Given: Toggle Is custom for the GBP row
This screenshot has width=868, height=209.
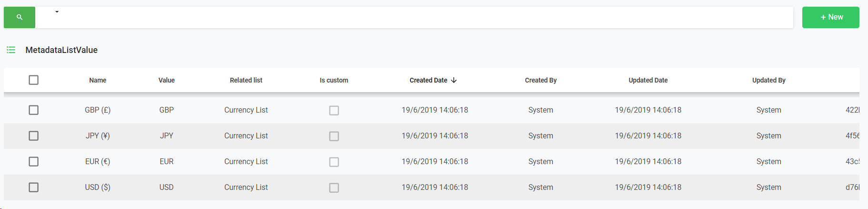Looking at the screenshot, I should [x=334, y=111].
